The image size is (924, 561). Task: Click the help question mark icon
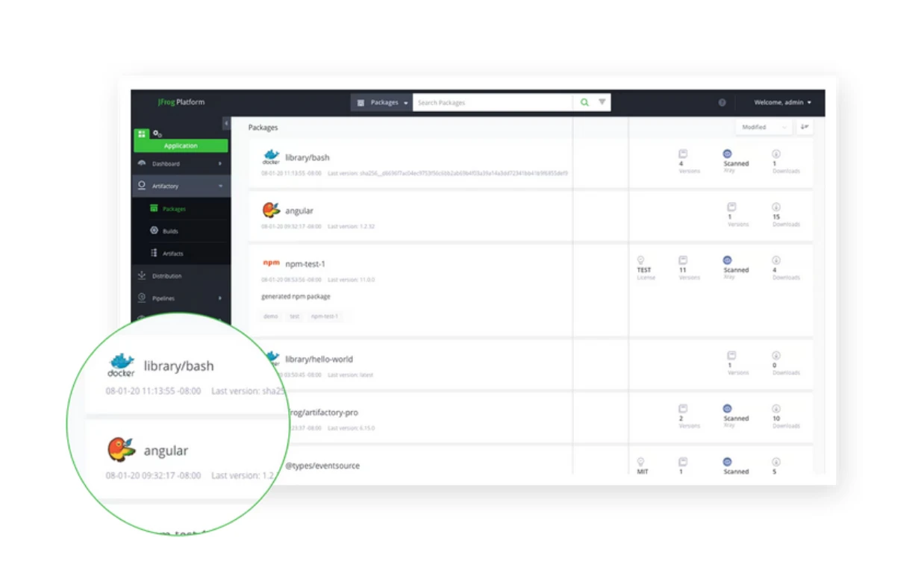(x=722, y=102)
